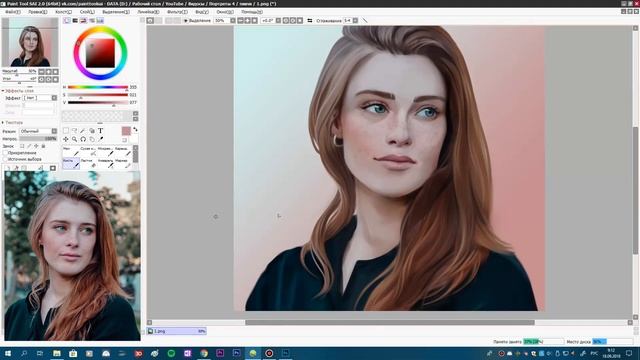The width and height of the screenshot is (640, 360).
Task: Show the color mixer panel
Action: point(92,20)
